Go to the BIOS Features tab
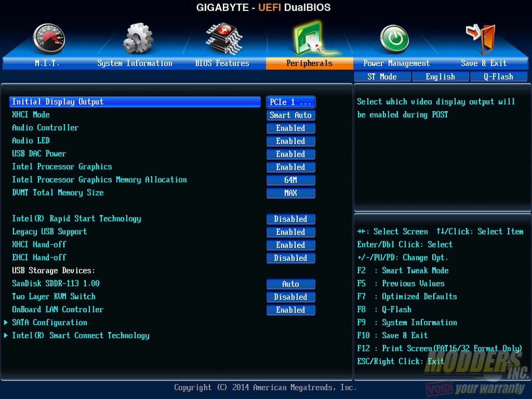 pyautogui.click(x=222, y=63)
